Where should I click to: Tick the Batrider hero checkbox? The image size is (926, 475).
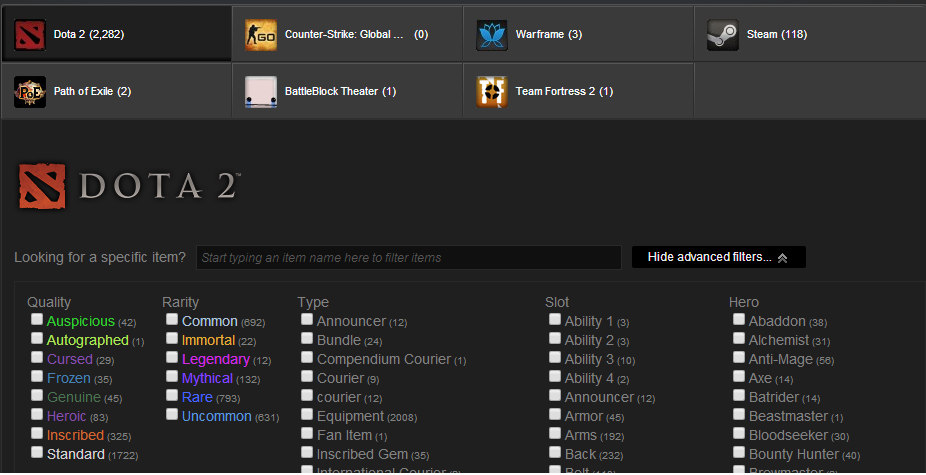[739, 395]
